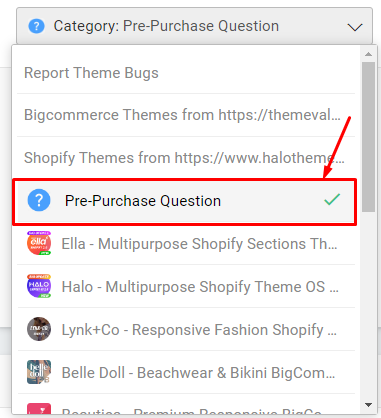Click the Belle Doll thumbnail icon
The height and width of the screenshot is (418, 381).
click(39, 372)
